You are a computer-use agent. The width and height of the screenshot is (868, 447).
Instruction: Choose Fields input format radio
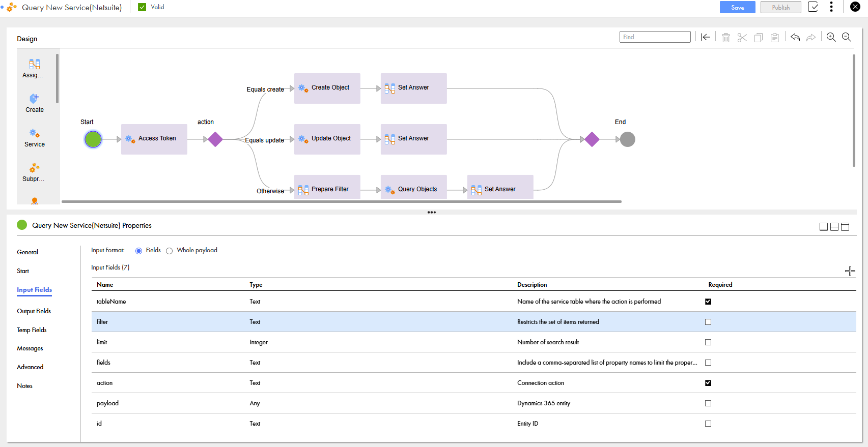pyautogui.click(x=138, y=251)
